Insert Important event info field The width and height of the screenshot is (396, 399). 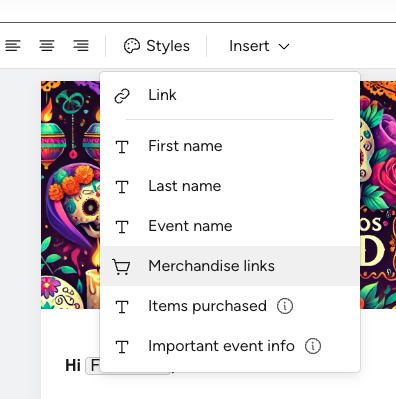pyautogui.click(x=230, y=346)
